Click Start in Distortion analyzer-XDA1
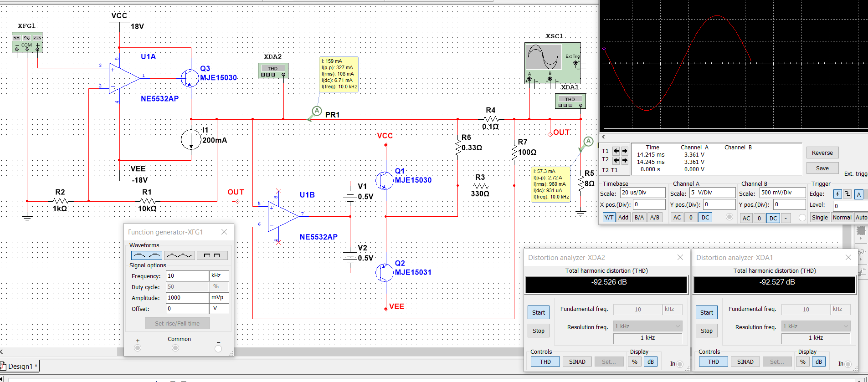Viewport: 868px width, 382px height. point(707,313)
